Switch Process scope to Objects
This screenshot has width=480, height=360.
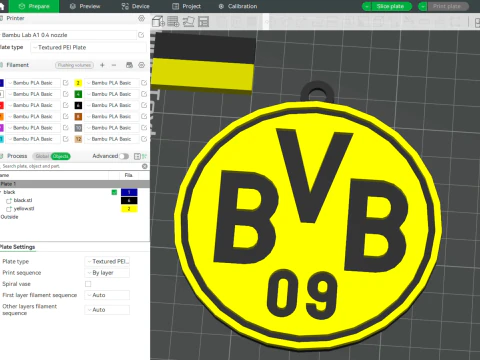pos(61,156)
